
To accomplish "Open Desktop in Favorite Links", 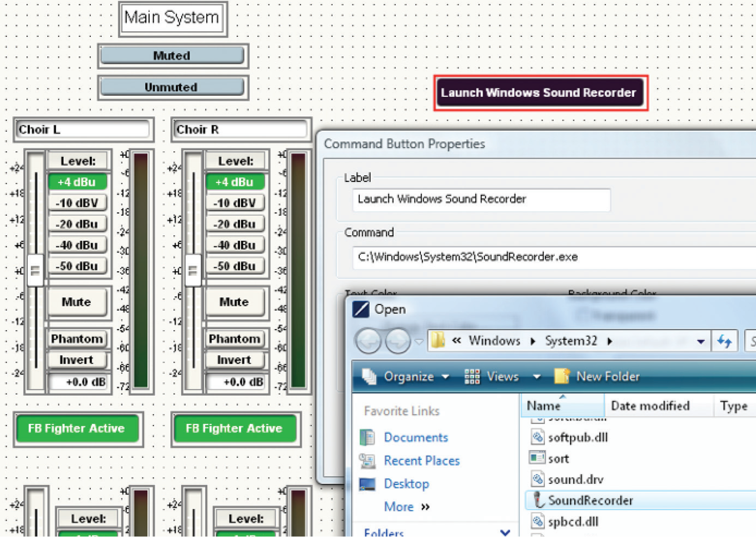I will point(406,484).
